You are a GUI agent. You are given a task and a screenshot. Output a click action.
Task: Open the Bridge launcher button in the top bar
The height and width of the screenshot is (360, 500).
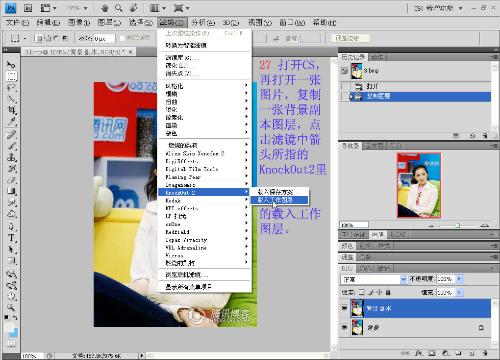[x=28, y=7]
